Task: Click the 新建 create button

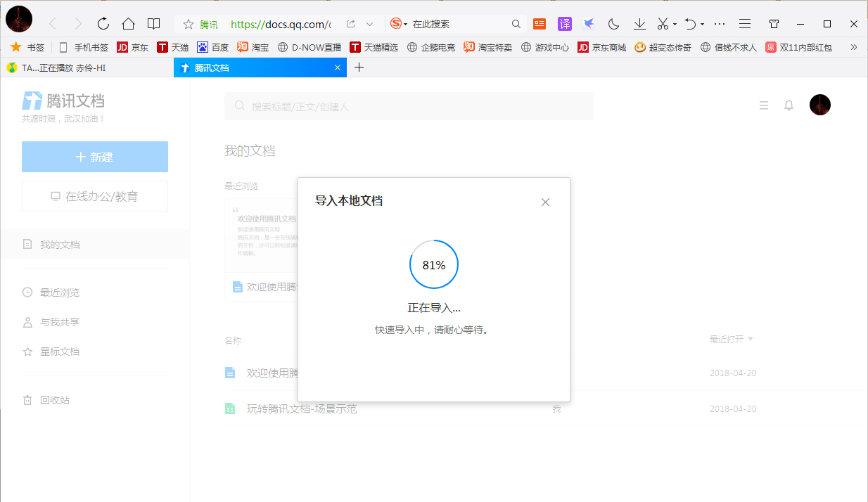Action: (94, 157)
